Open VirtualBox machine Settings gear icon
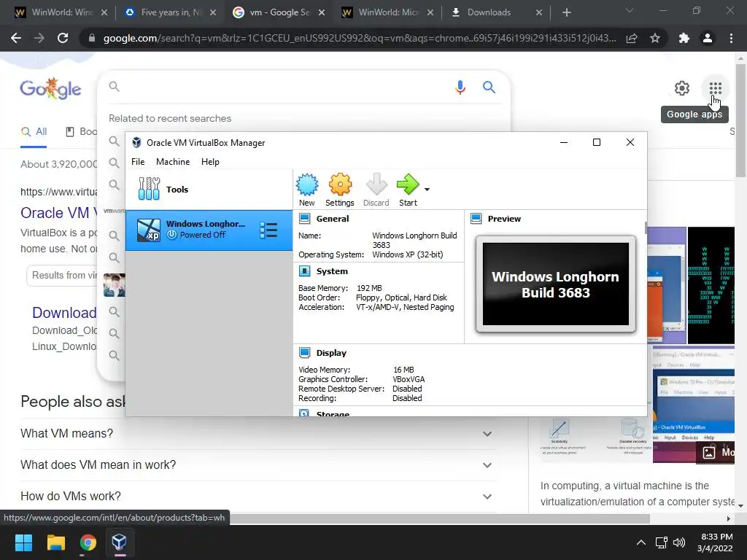The height and width of the screenshot is (560, 747). point(340,184)
